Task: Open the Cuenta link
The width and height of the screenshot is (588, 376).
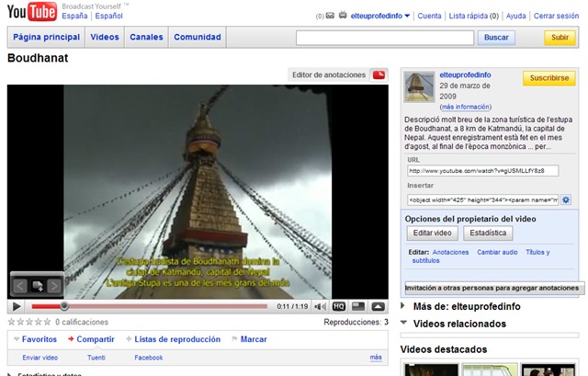Action: [429, 16]
